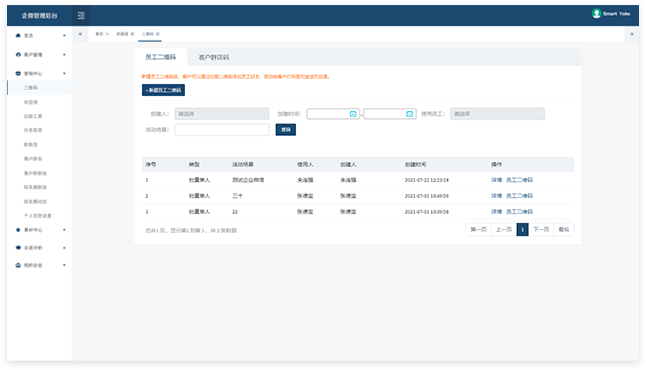Expand the 首页 menu arrow
The image size is (646, 370).
point(64,36)
